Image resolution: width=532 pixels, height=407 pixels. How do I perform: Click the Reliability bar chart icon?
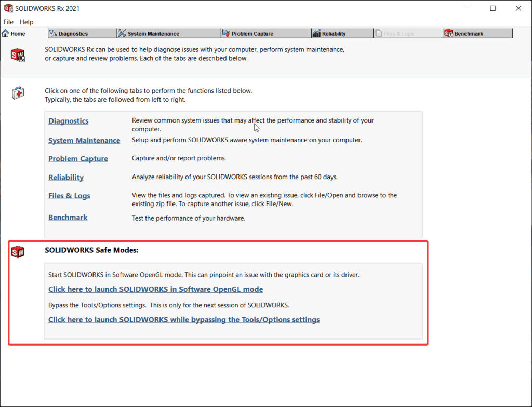(316, 33)
